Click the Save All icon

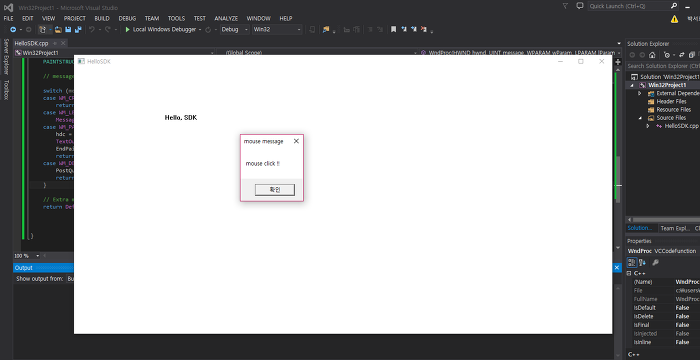[x=78, y=29]
